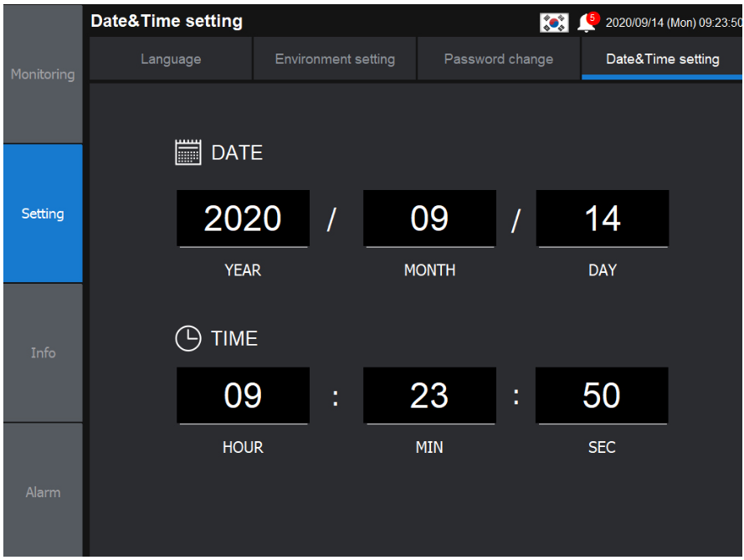Open the Environment setting tab
The image size is (744, 560).
coord(334,59)
